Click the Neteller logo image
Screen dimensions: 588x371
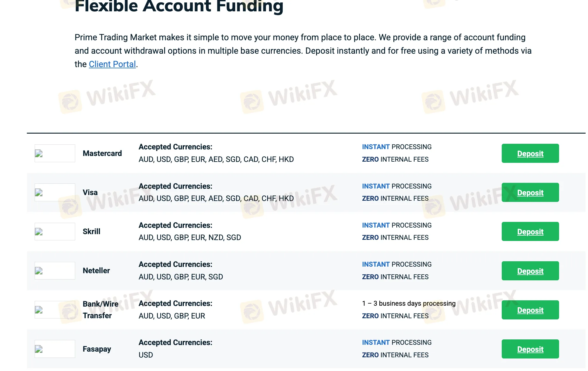55,270
